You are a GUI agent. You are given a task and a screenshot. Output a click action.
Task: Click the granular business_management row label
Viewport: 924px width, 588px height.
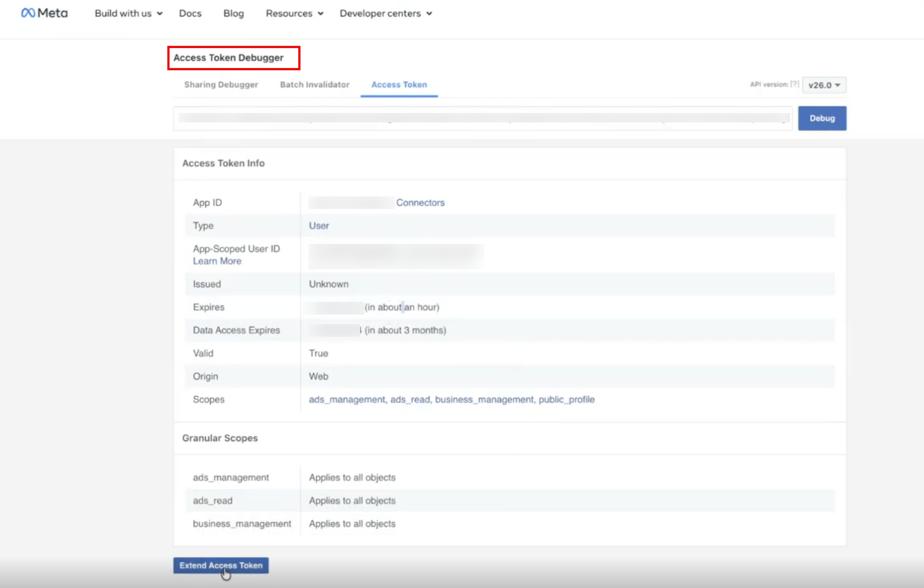click(242, 524)
